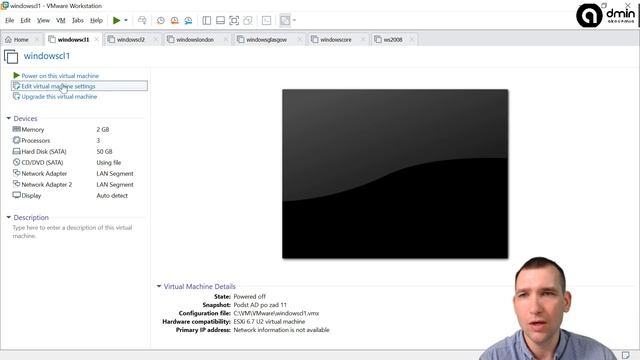Open the View menu

click(x=43, y=20)
